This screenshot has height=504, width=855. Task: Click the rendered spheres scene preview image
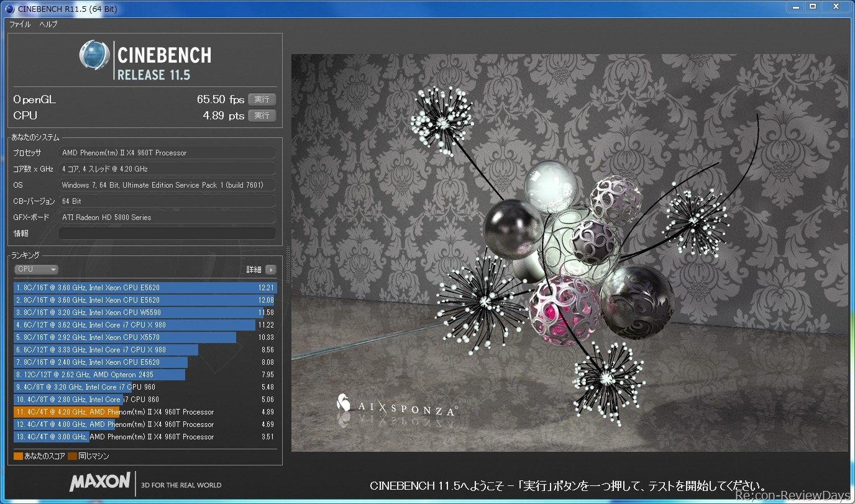(x=569, y=252)
